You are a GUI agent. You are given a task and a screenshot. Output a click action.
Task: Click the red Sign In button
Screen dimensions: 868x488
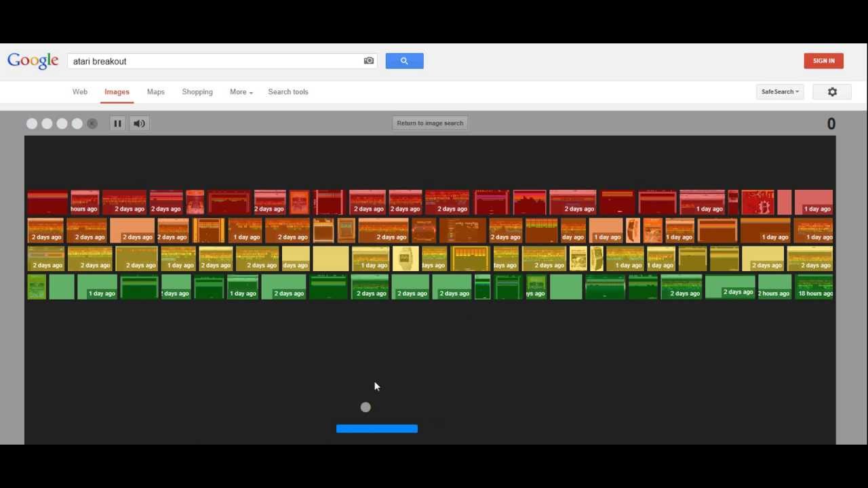click(824, 61)
